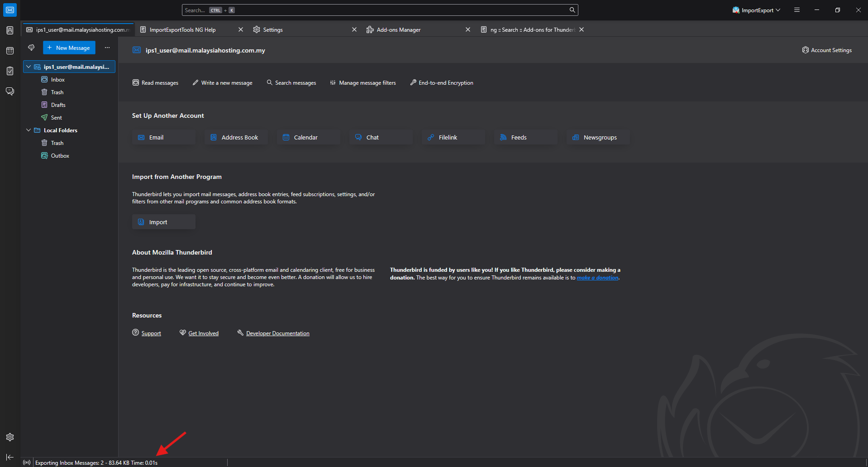Click the Get Messages cloud icon
The width and height of the screenshot is (868, 467).
[x=31, y=48]
